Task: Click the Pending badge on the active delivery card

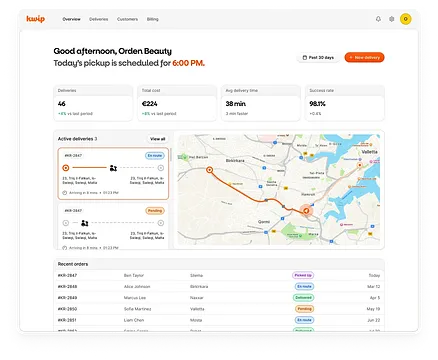Action: (x=155, y=211)
